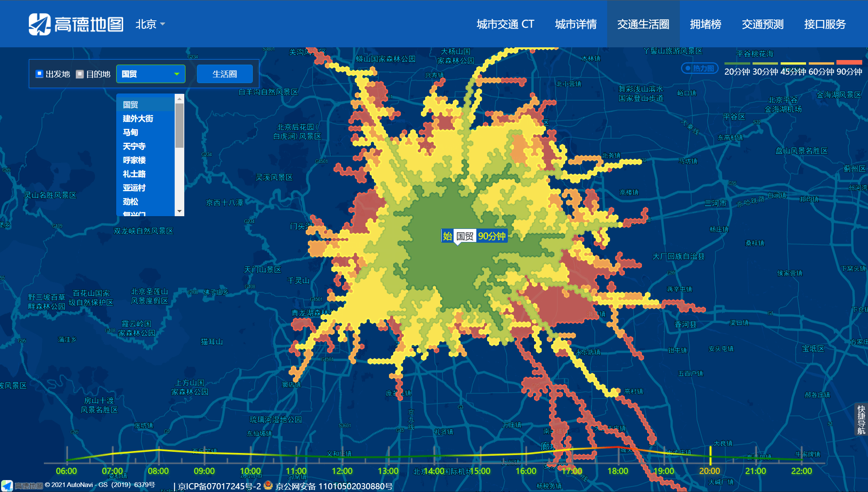Screen dimensions: 868x492
Task: Click the dropdown list scrollbar thumb
Action: tap(179, 125)
